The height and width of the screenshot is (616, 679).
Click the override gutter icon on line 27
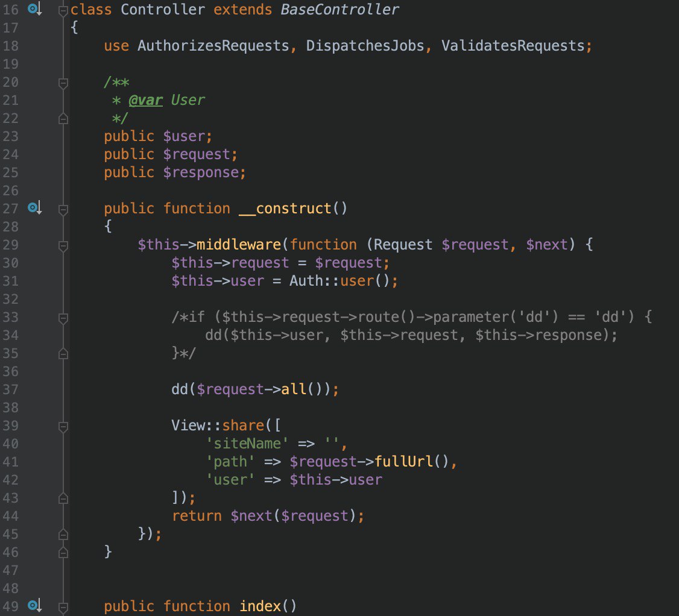point(34,208)
